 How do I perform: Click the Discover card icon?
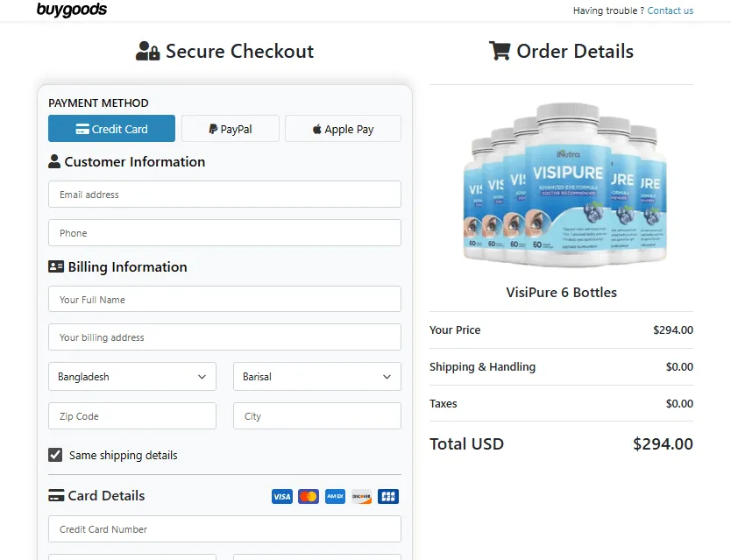(x=360, y=496)
